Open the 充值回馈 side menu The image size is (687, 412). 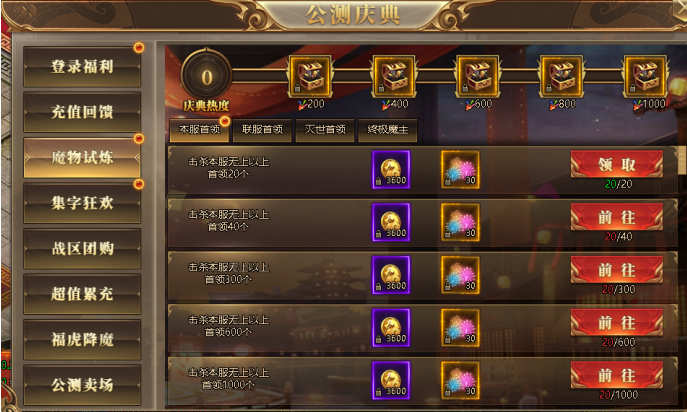82,112
